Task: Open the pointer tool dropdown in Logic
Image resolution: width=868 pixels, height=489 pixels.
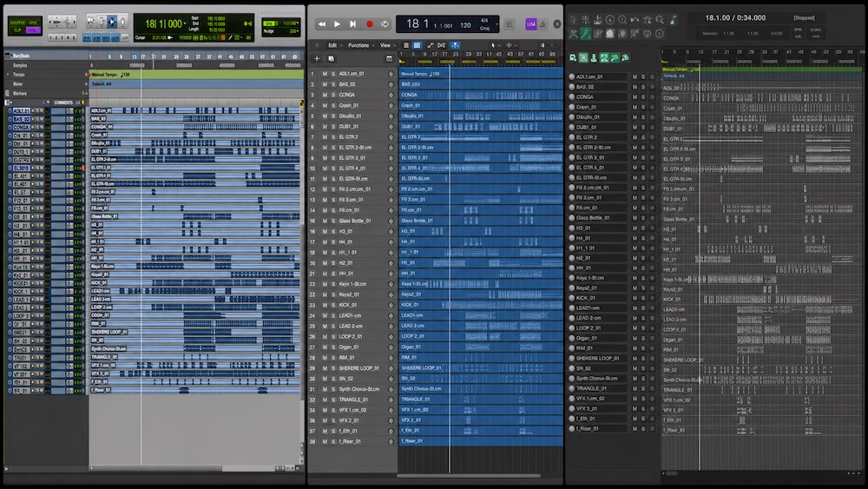Action: coord(493,45)
